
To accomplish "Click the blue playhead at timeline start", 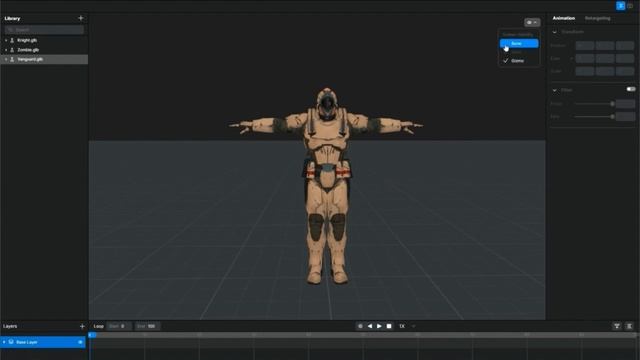I will tap(91, 335).
